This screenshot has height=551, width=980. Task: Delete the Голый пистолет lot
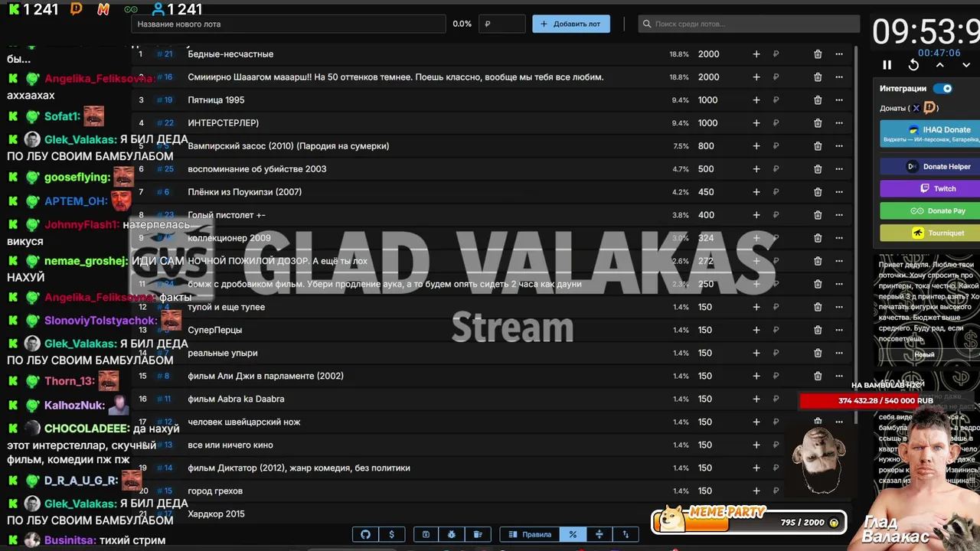click(x=818, y=215)
